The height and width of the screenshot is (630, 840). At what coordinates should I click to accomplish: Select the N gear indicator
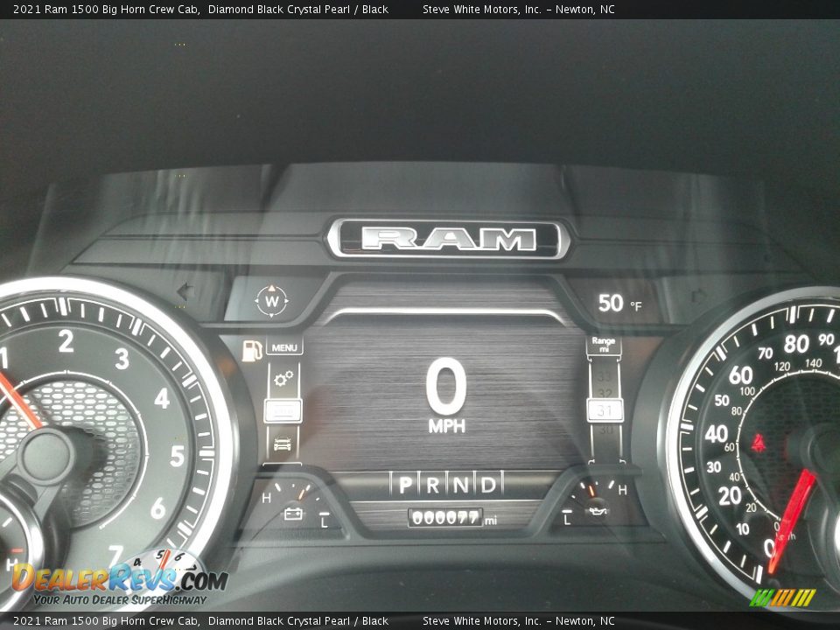tap(461, 485)
